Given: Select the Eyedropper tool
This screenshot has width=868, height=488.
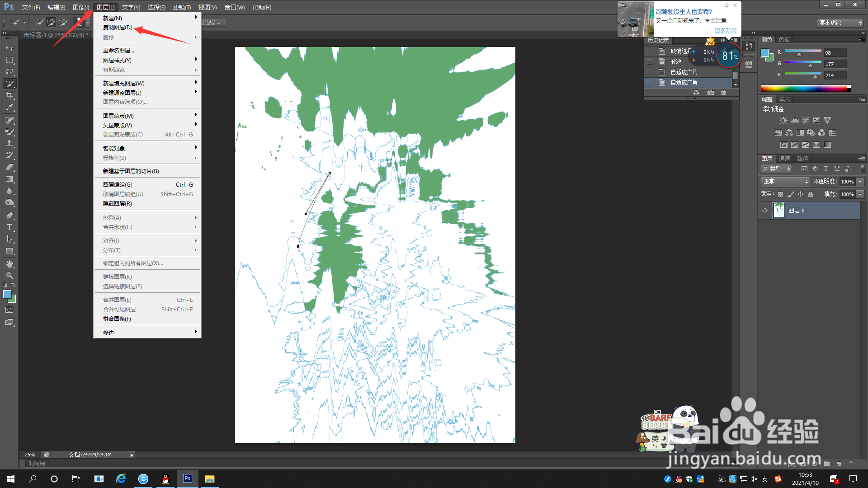Looking at the screenshot, I should click(x=9, y=108).
